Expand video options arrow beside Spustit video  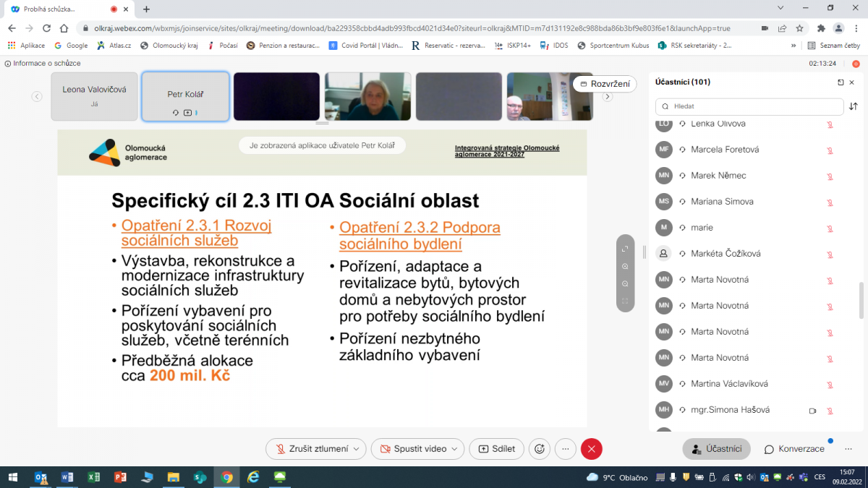tap(454, 449)
